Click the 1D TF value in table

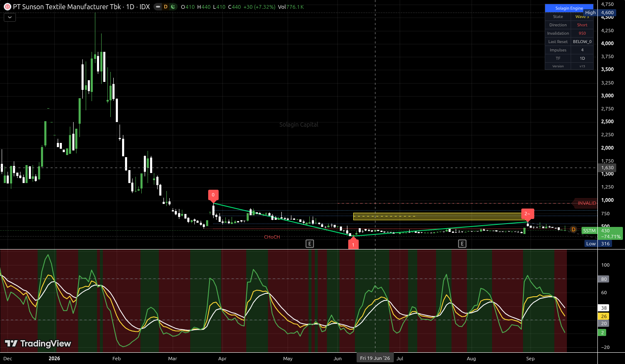(582, 59)
